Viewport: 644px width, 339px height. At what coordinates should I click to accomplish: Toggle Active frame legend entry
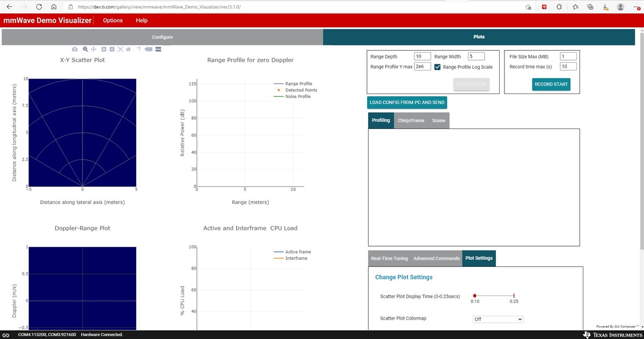coord(292,252)
